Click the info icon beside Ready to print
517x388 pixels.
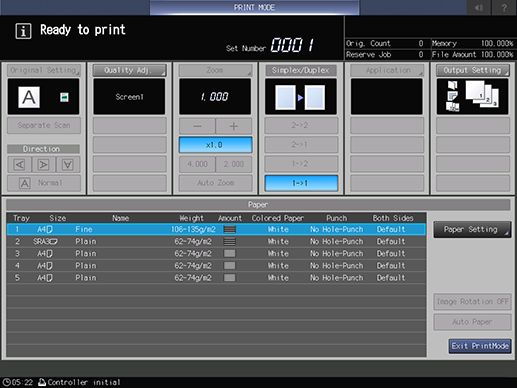(23, 31)
